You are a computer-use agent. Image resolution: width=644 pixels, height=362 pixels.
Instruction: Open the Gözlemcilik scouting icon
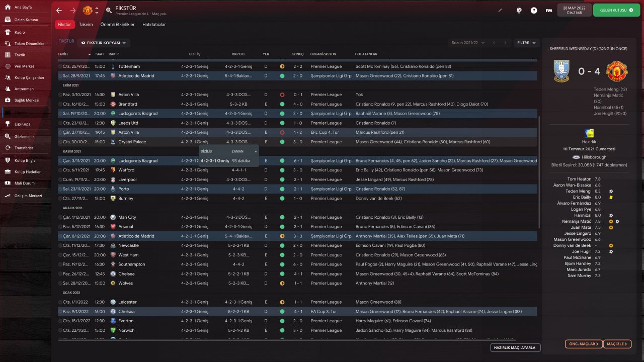point(8,136)
